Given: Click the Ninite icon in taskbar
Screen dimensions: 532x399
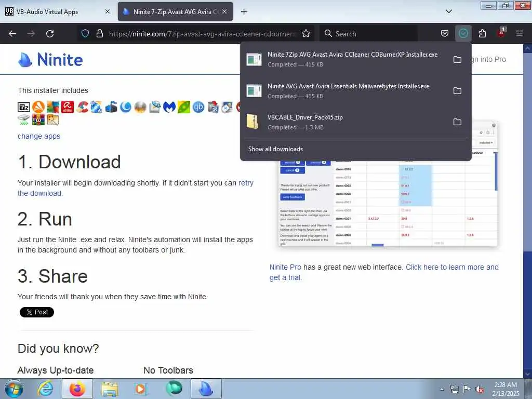Looking at the screenshot, I should 206,389.
